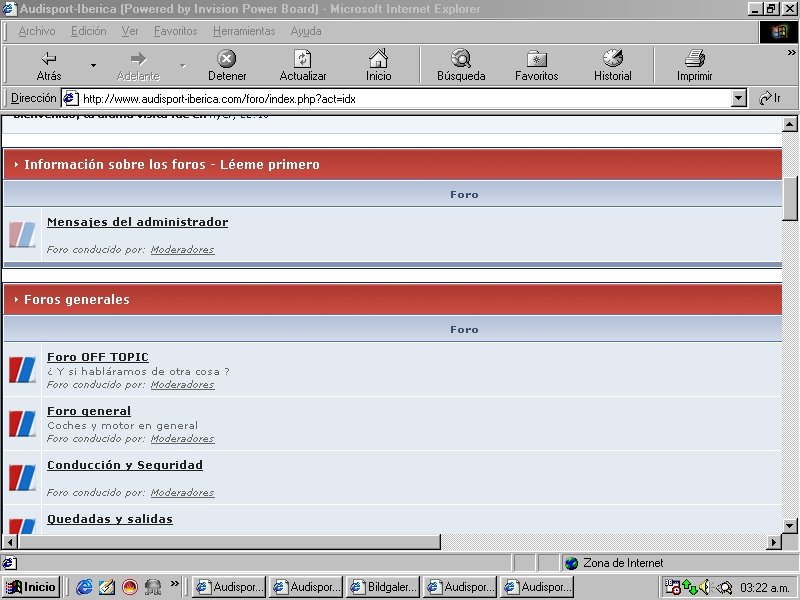This screenshot has width=800, height=600.
Task: Click the Mensajes del administrador forum status icon
Action: click(22, 235)
